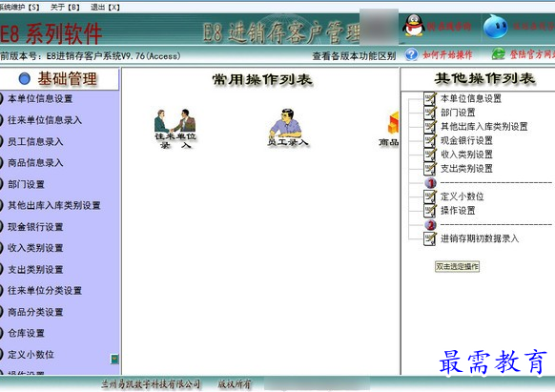Screen dimensions: 555x392
Task: Click the notepad icon beside 进销存期初数据录入
Action: [x=430, y=238]
